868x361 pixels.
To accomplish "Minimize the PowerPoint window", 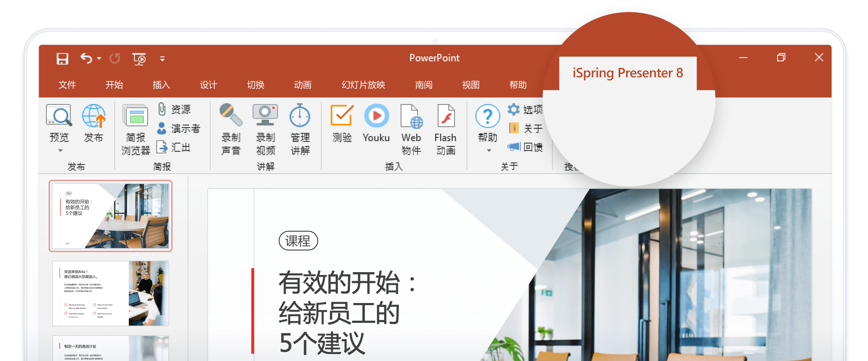I will pos(743,58).
